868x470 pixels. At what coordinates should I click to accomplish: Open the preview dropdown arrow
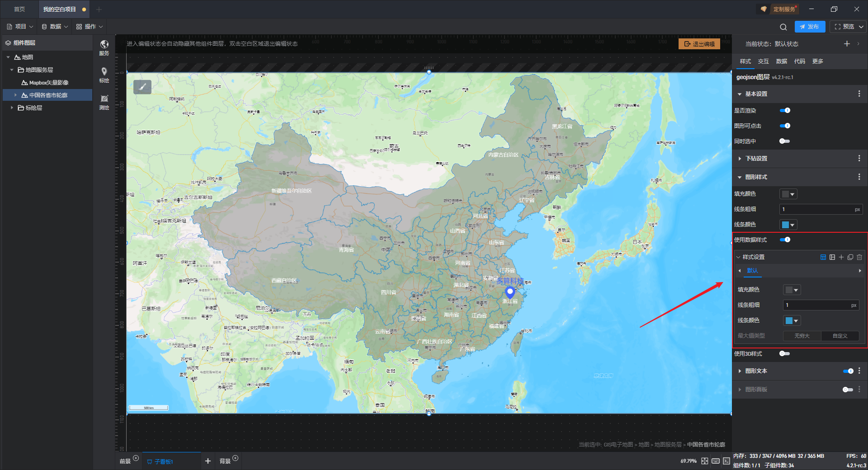pyautogui.click(x=861, y=27)
